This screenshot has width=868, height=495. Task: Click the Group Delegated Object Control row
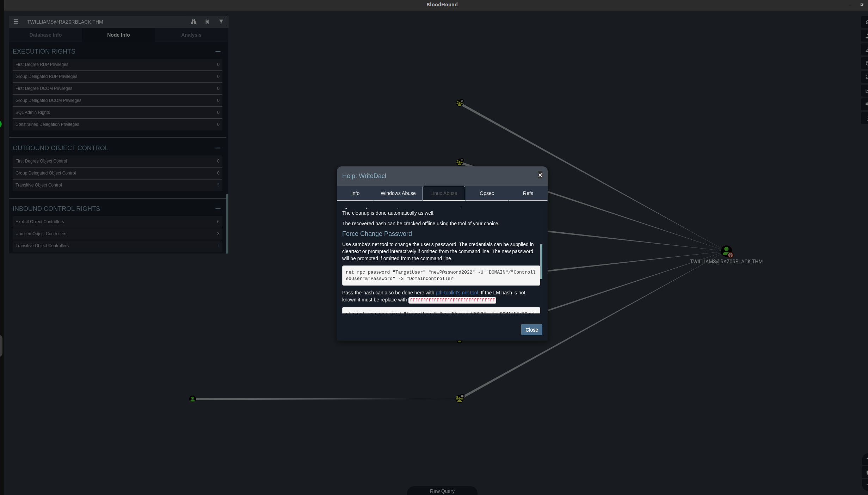tap(117, 173)
